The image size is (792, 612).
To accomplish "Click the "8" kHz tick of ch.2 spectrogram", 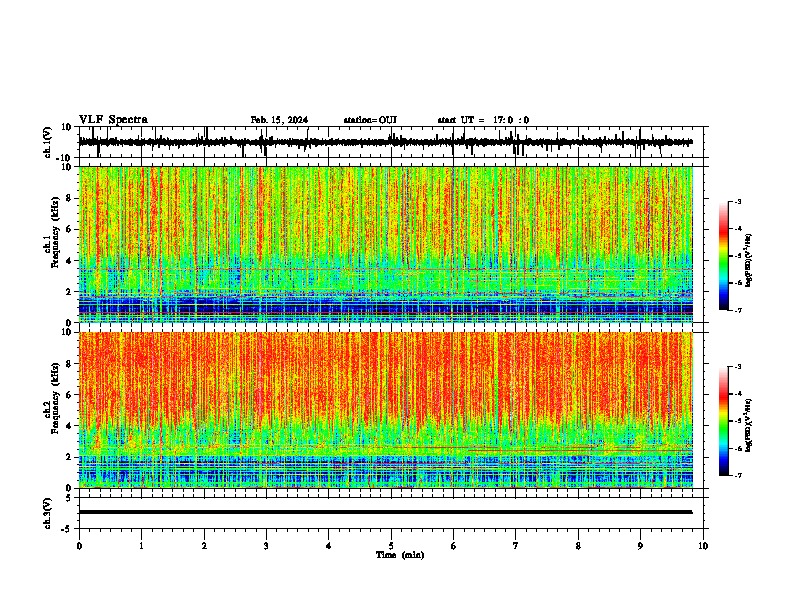I will [x=69, y=364].
